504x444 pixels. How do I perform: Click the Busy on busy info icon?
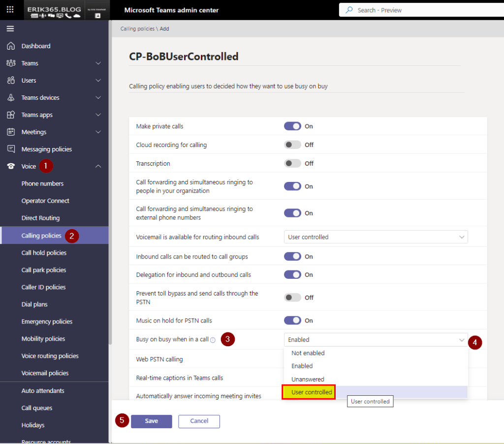pos(213,340)
